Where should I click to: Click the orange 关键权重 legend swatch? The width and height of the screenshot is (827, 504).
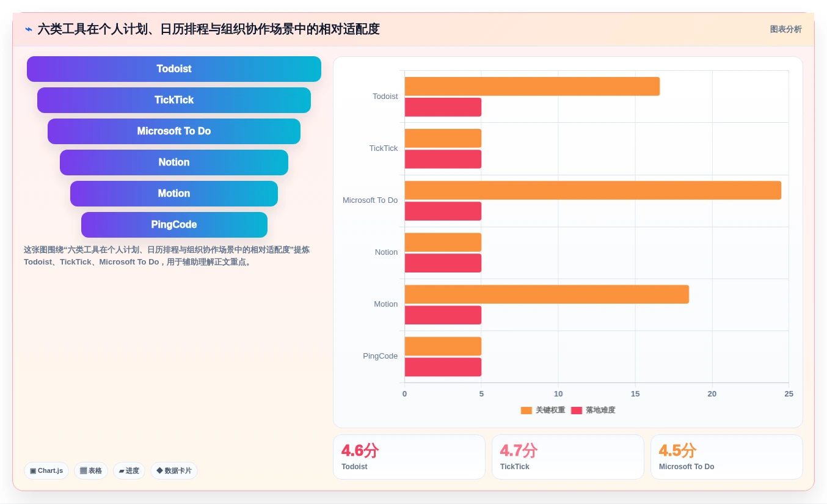click(x=526, y=411)
